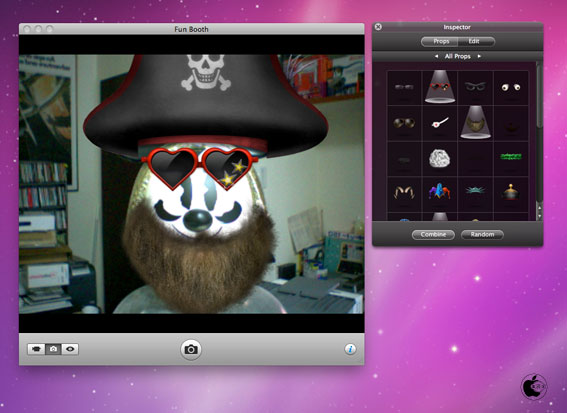The width and height of the screenshot is (567, 413).
Task: Select the aviator sunglasses prop
Action: [404, 123]
